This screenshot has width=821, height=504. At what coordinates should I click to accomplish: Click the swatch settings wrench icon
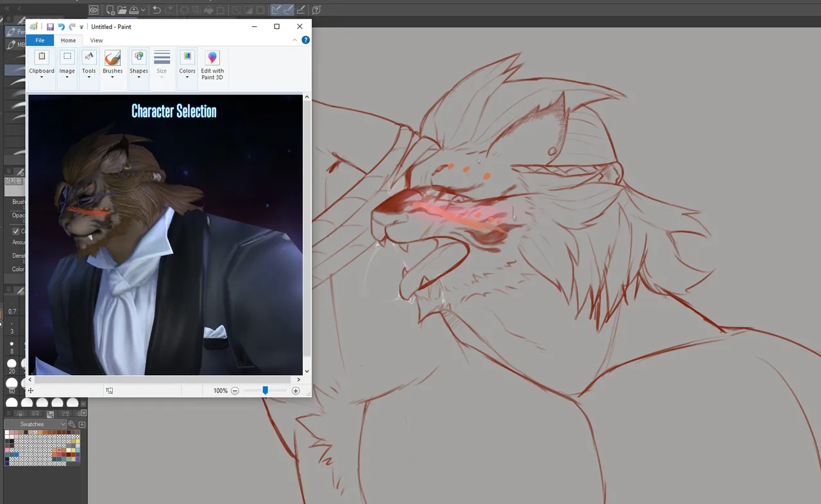point(72,424)
